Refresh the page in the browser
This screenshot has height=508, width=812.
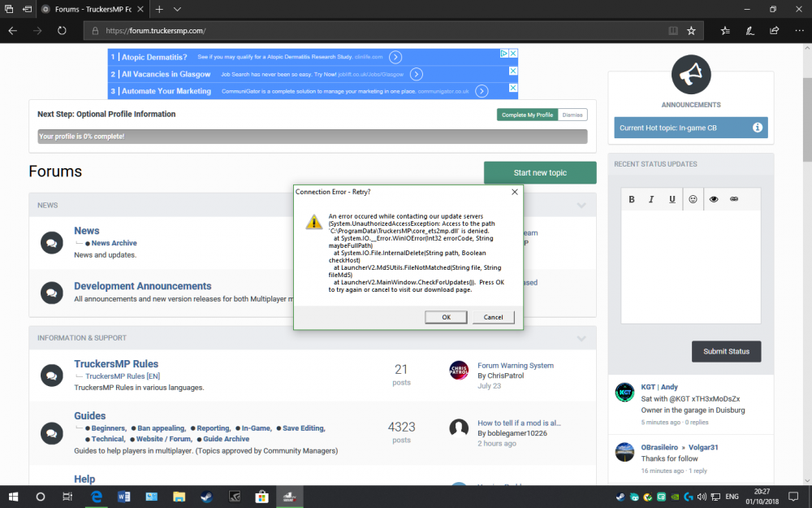[x=62, y=31]
